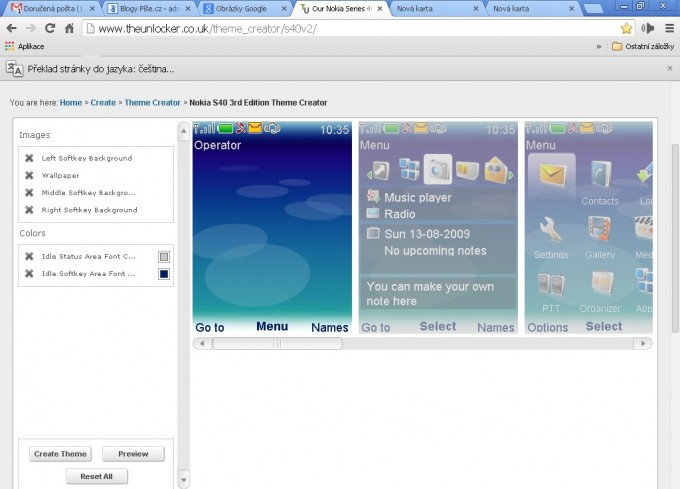
Task: Click the Reset All button
Action: [x=97, y=476]
